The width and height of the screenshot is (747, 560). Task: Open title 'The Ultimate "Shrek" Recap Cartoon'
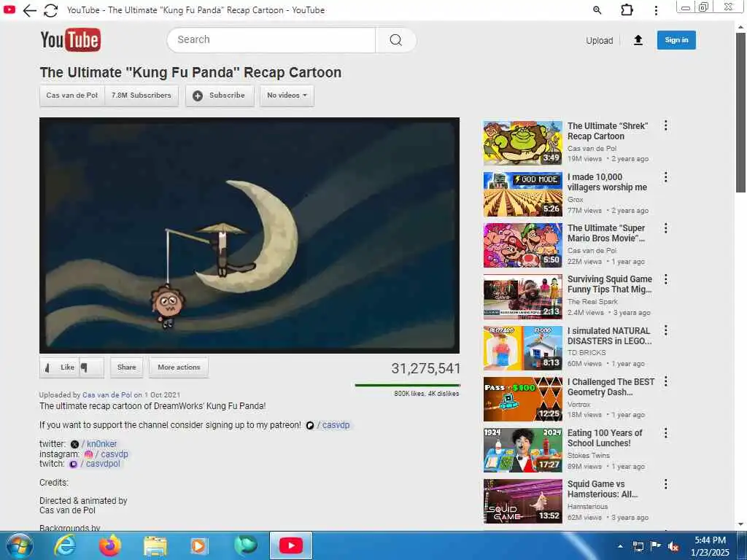[x=608, y=131]
